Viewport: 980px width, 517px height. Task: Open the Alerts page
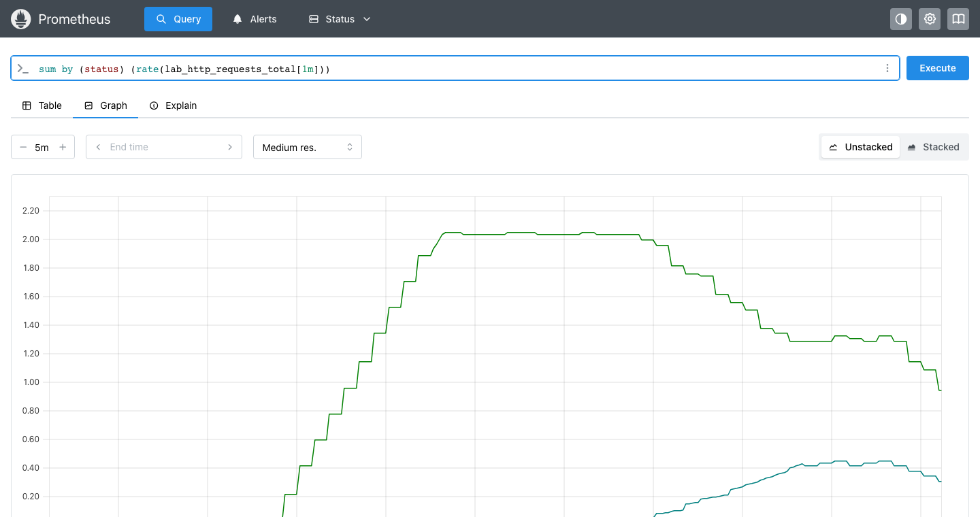255,19
